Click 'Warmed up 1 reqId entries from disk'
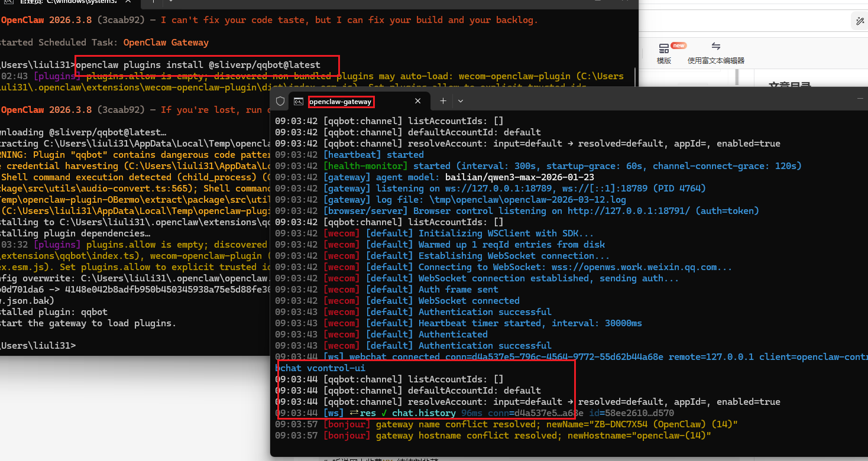 [440, 245]
